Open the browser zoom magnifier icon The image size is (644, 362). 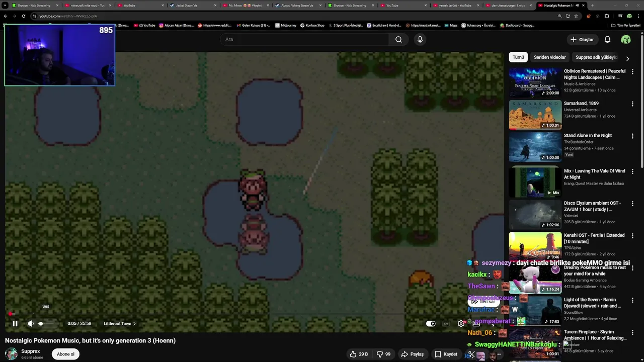[x=559, y=16]
